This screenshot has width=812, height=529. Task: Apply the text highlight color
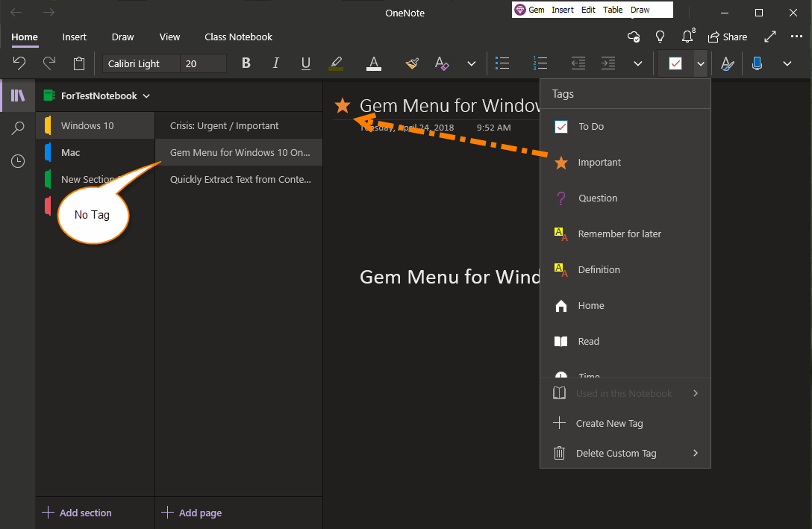click(336, 63)
